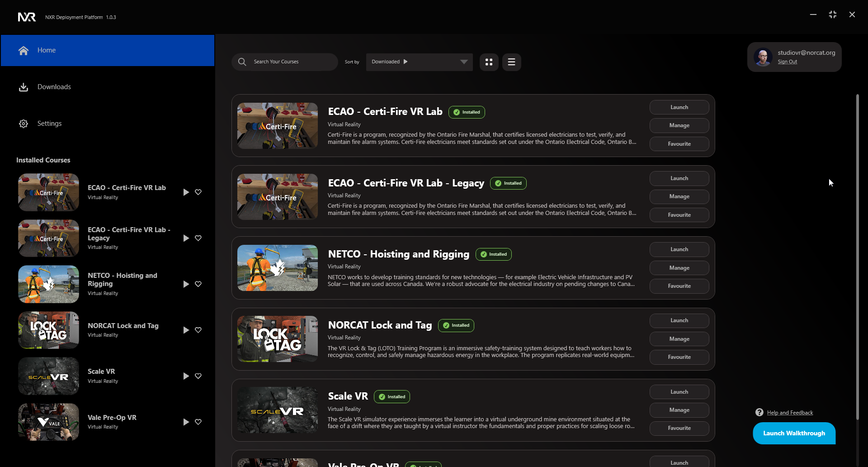The height and width of the screenshot is (467, 868).
Task: Favourite NETCO Hoisting and Rigging heart icon
Action: 198,284
